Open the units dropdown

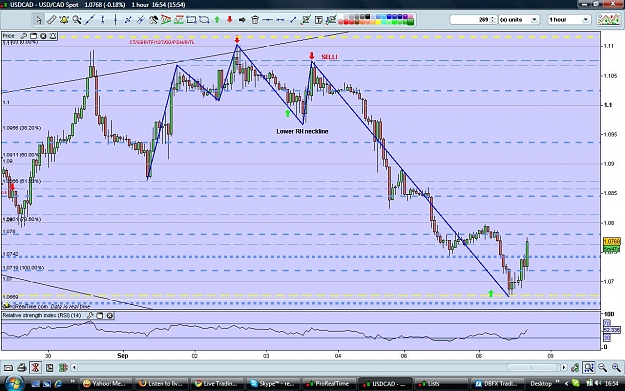coord(534,20)
